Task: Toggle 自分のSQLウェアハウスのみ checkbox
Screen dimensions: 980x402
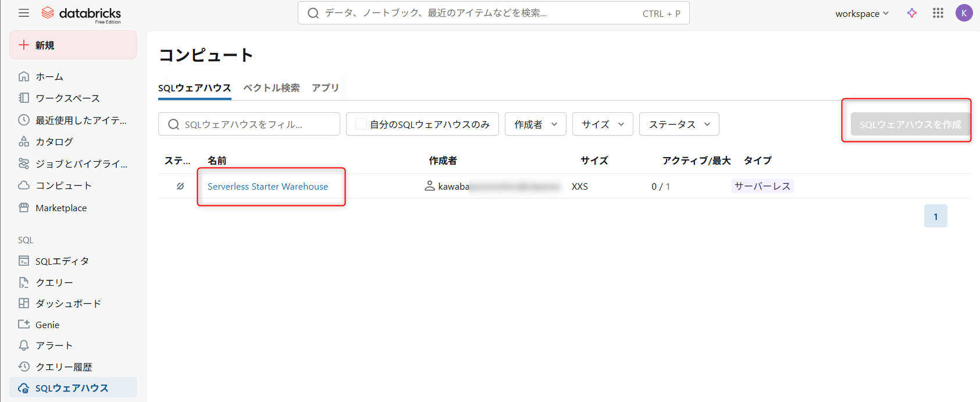Action: coord(361,124)
